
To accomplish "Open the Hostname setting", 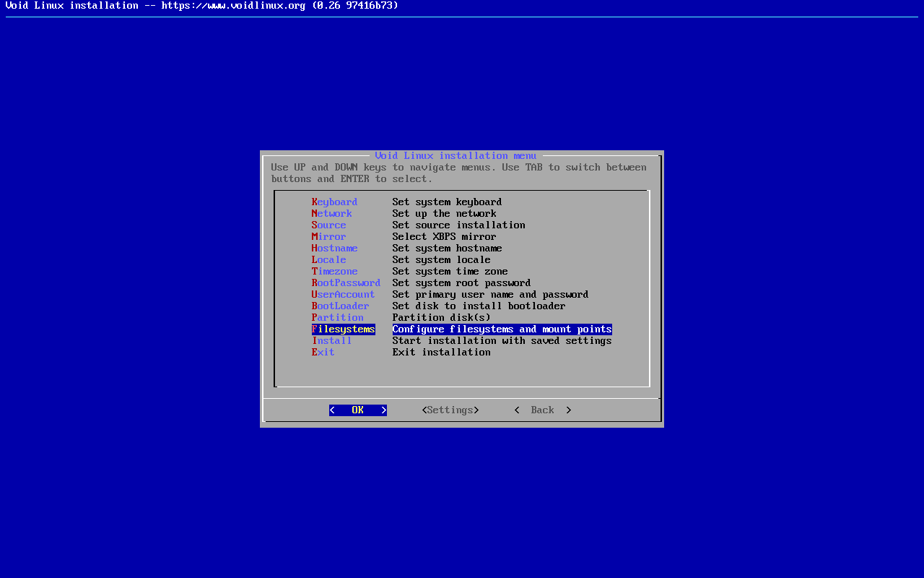I will [x=335, y=249].
